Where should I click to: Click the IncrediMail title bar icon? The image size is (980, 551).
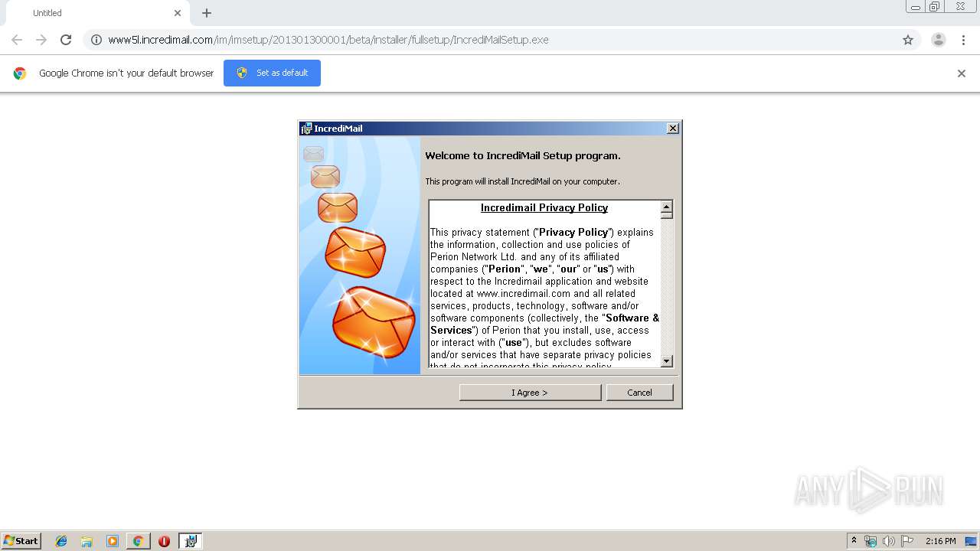click(306, 129)
